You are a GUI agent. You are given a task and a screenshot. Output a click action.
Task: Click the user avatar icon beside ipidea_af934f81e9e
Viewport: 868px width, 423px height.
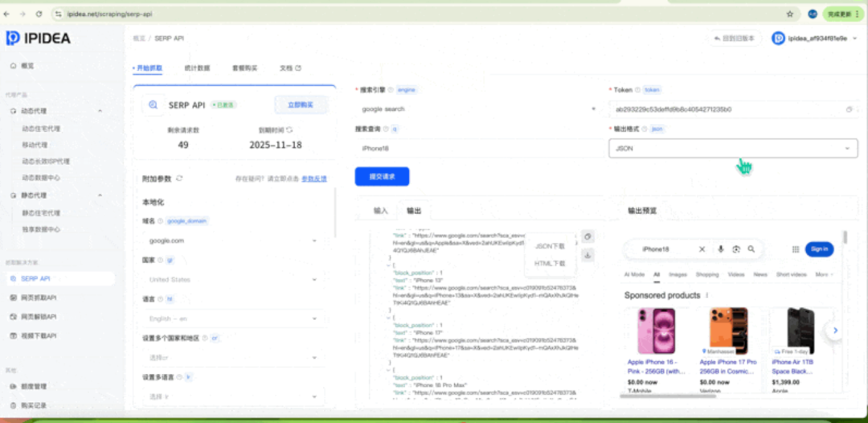(x=778, y=39)
